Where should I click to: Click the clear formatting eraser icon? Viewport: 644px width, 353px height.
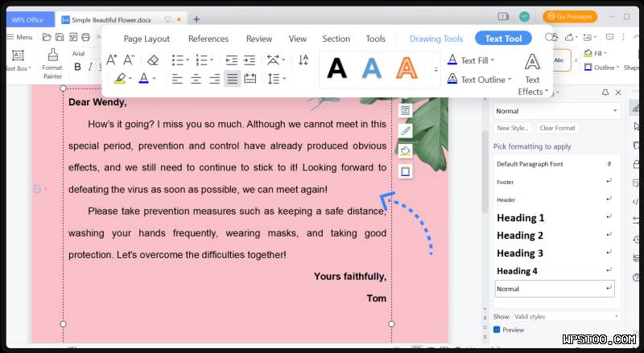153,60
